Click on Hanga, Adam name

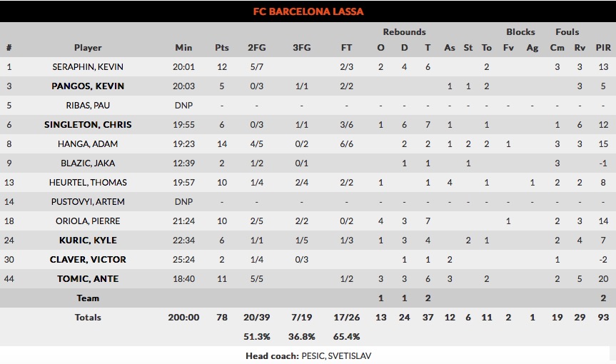(88, 144)
